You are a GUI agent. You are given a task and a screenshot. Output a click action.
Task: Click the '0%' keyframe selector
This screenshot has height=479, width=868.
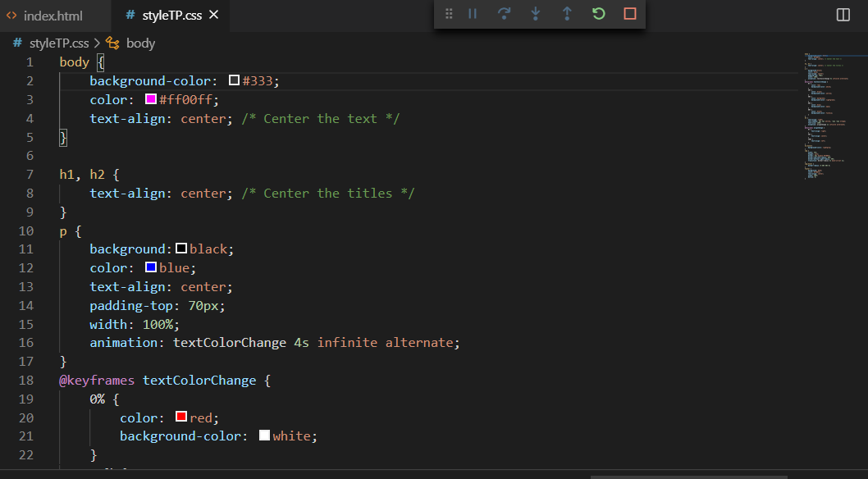(98, 399)
